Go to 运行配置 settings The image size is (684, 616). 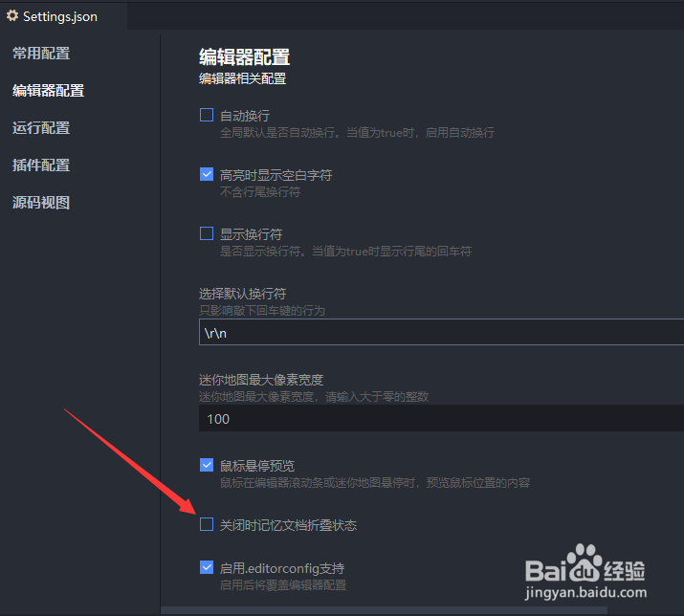pyautogui.click(x=41, y=128)
